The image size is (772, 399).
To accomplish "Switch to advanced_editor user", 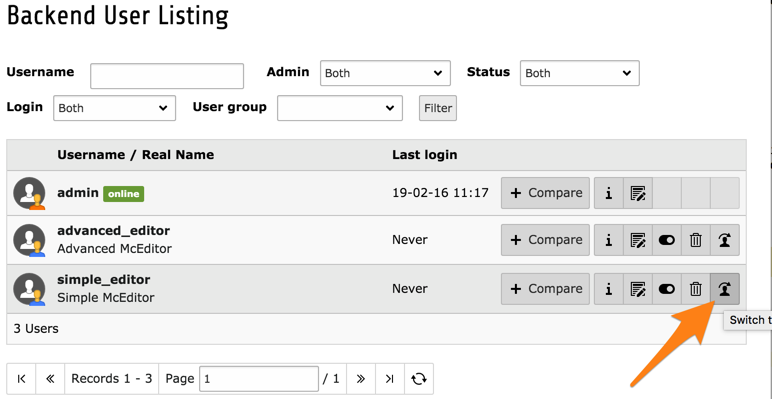I will point(725,240).
